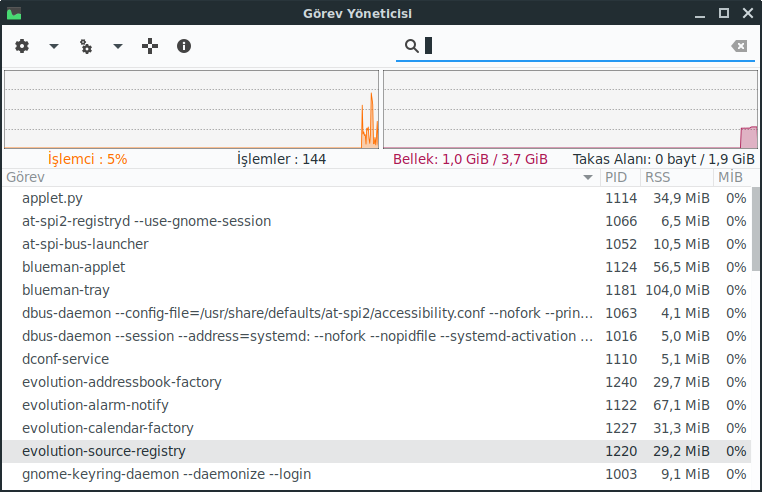Open the settings gear menu

(x=22, y=46)
